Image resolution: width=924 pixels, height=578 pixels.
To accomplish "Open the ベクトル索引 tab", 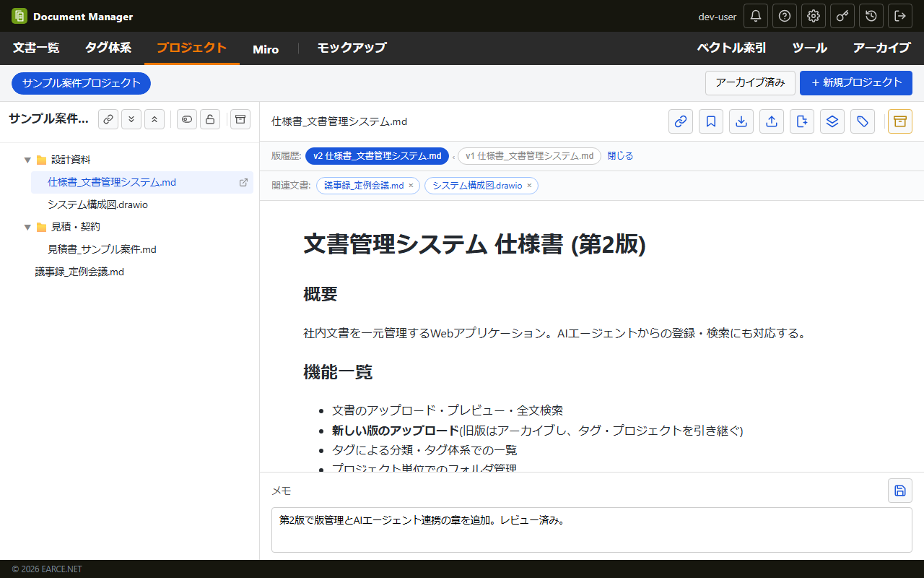I will point(731,48).
